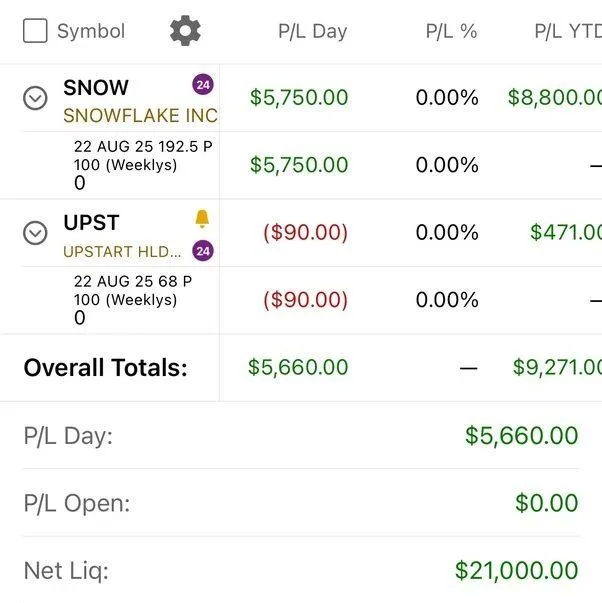This screenshot has width=602, height=603.
Task: Collapse the UPST position row
Action: click(35, 233)
